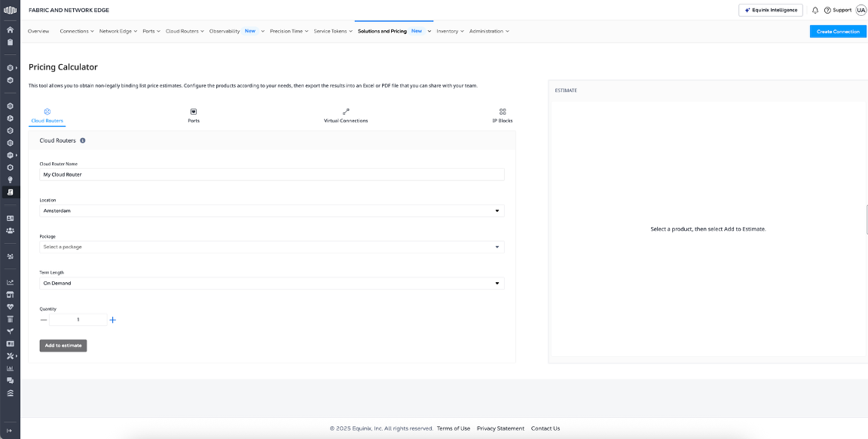Open the notifications bell
868x439 pixels.
pyautogui.click(x=815, y=10)
